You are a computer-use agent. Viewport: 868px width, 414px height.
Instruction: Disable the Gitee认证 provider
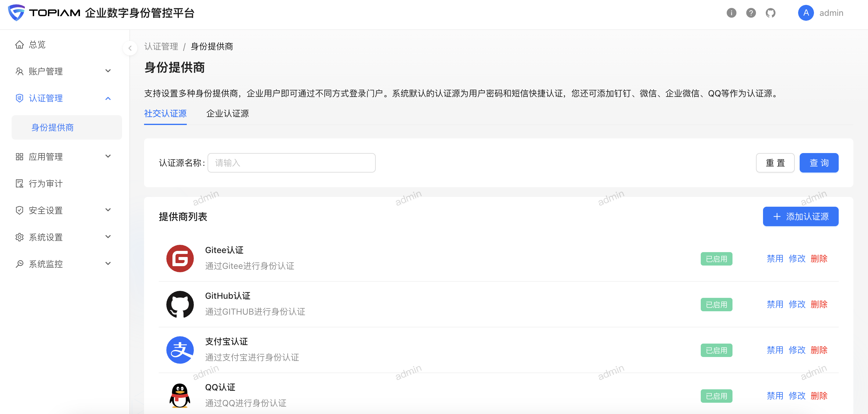pos(775,259)
